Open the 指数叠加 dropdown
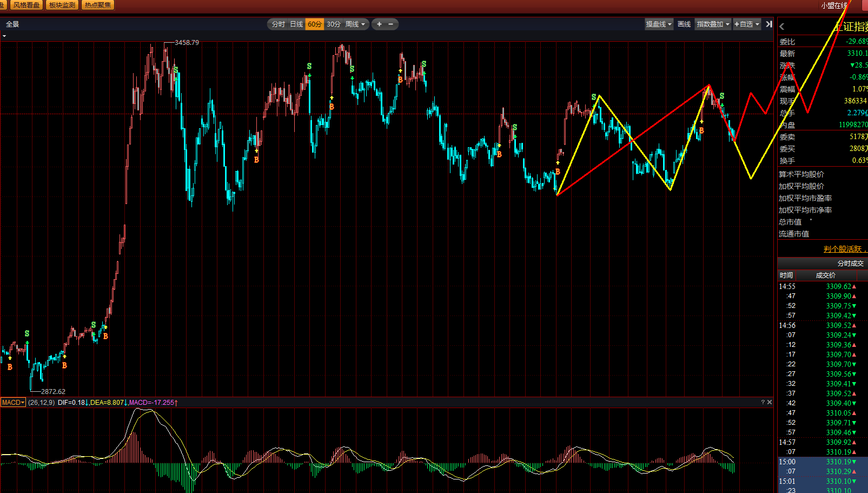Viewport: 868px width, 493px height. [713, 24]
